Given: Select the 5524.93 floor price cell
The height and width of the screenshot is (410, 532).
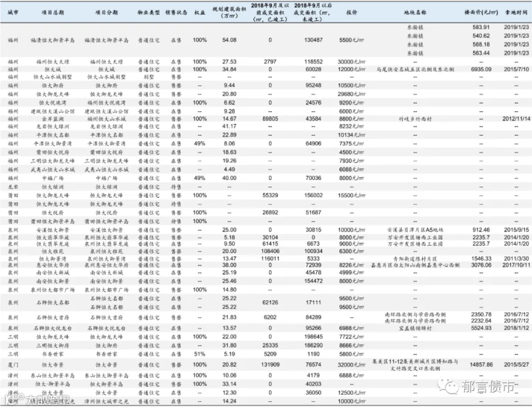Looking at the screenshot, I should (481, 328).
